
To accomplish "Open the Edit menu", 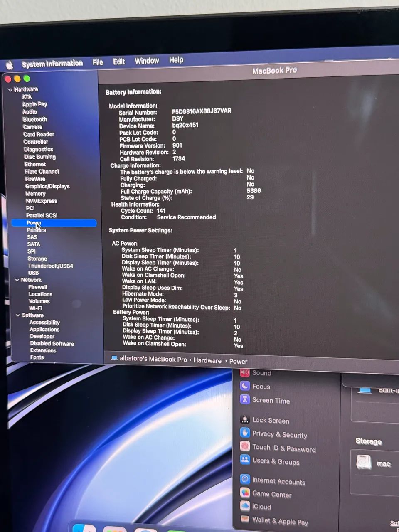I will (119, 62).
